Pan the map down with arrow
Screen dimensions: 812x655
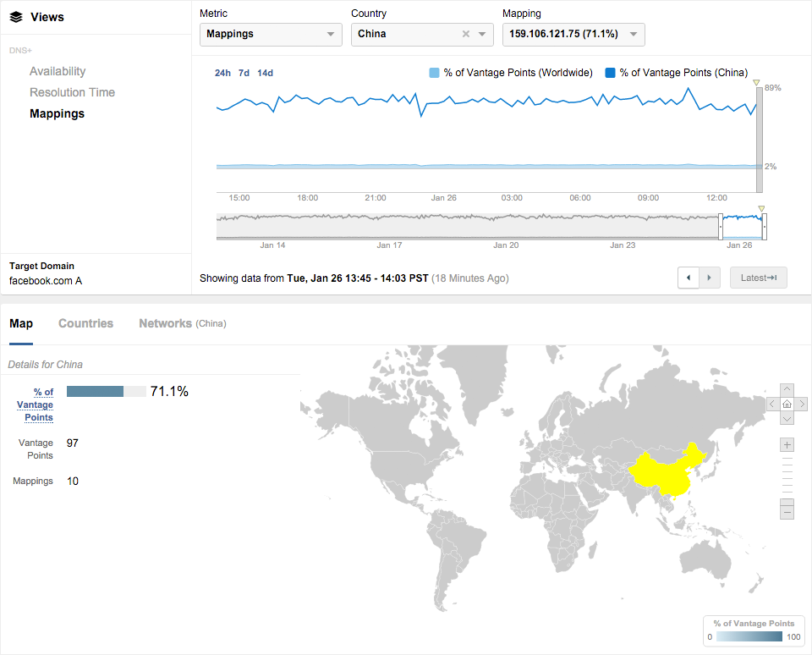[787, 418]
